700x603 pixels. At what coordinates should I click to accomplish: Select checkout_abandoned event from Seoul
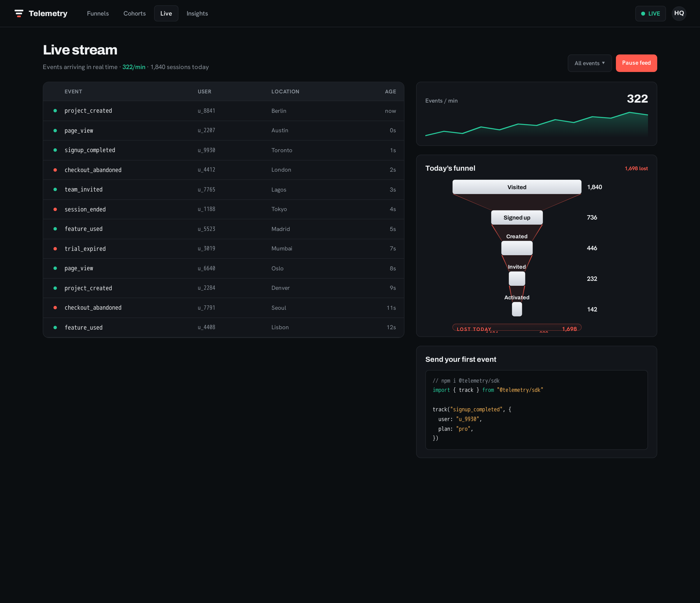[224, 308]
